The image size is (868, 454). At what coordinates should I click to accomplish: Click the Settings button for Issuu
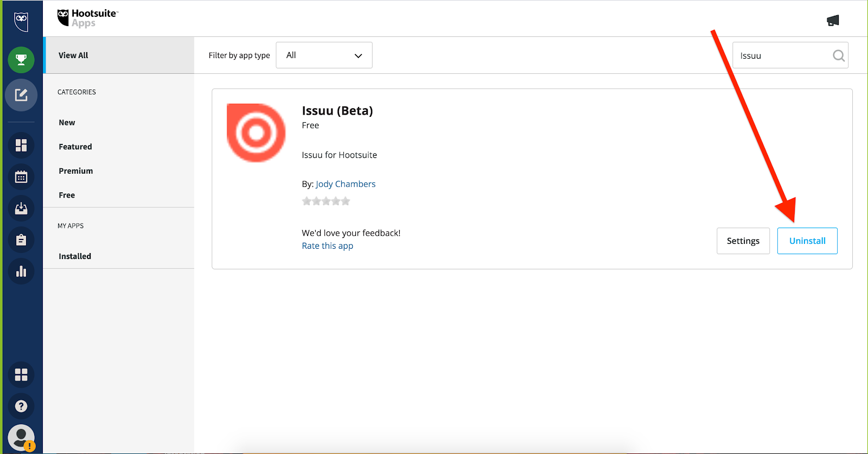tap(743, 241)
